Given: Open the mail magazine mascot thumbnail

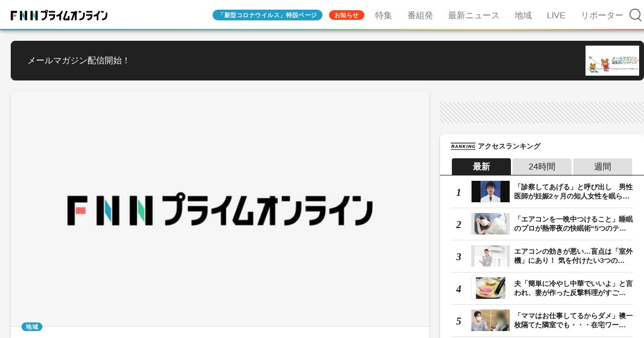Looking at the screenshot, I should coord(612,61).
